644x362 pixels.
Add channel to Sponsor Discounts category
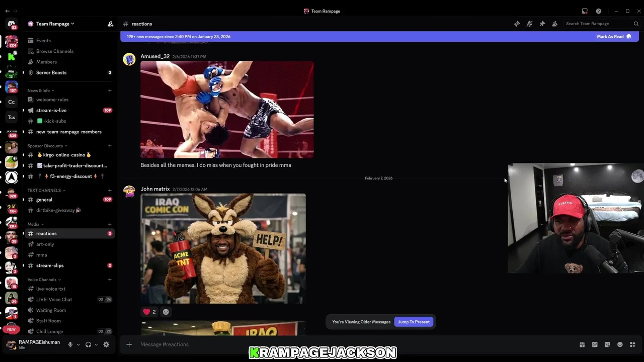(110, 146)
